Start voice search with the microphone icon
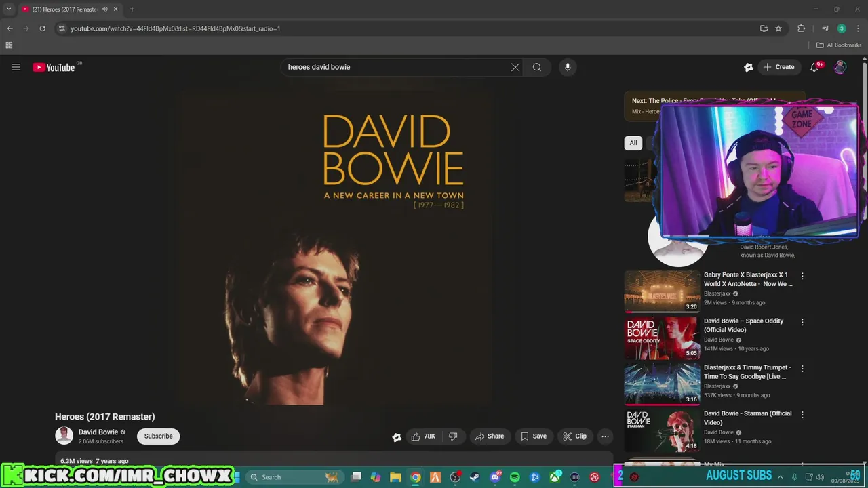This screenshot has height=488, width=868. (x=568, y=67)
